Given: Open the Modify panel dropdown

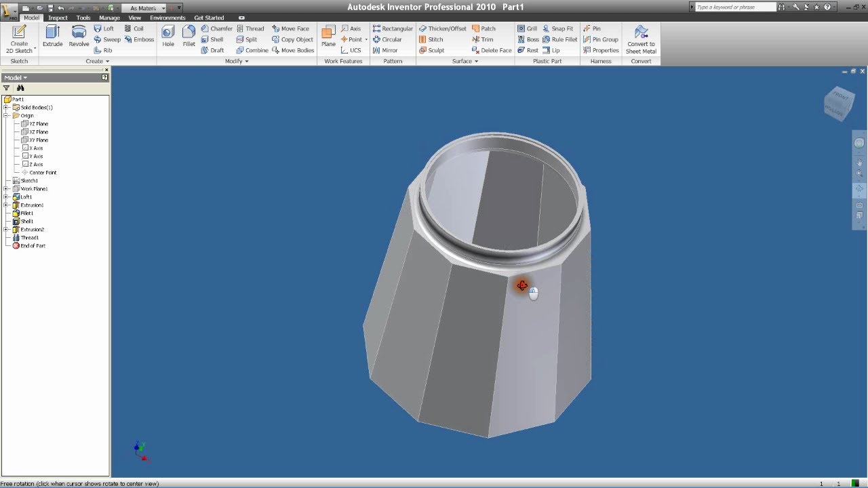Looking at the screenshot, I should [x=237, y=61].
